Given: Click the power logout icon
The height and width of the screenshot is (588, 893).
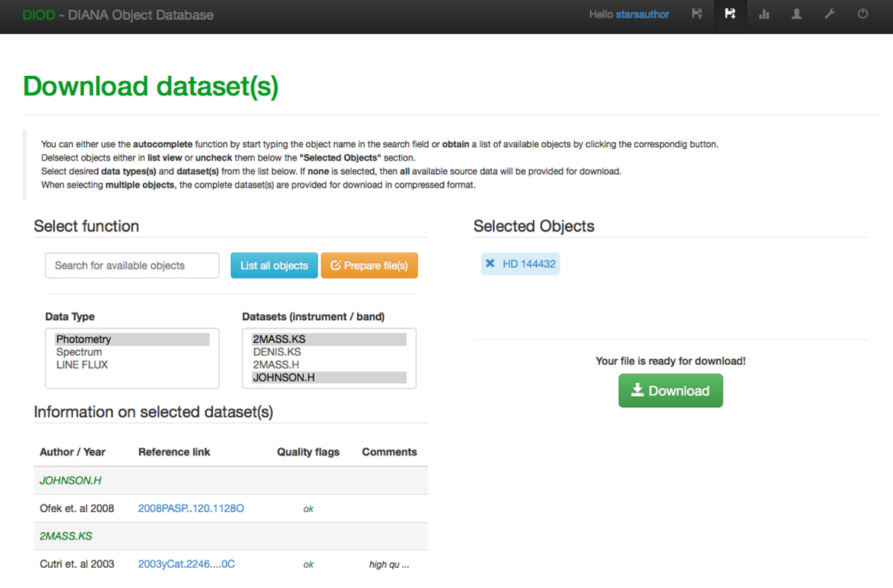Looking at the screenshot, I should [x=862, y=14].
